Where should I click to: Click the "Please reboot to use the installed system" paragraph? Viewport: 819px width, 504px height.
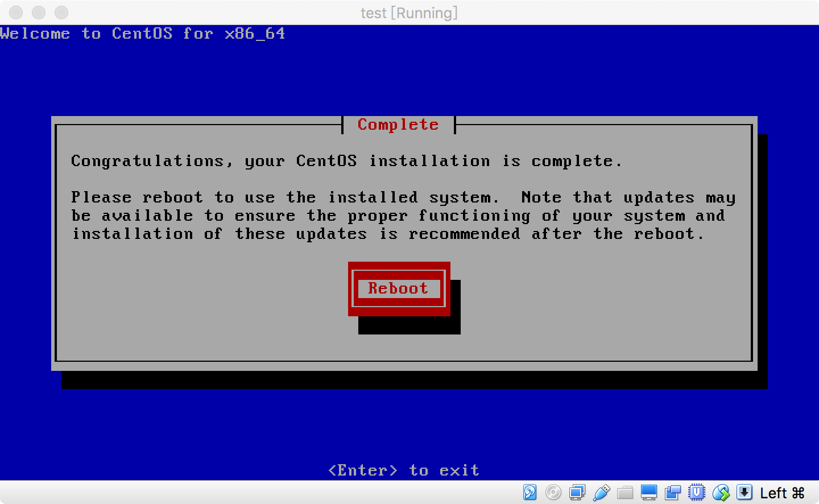click(x=403, y=216)
